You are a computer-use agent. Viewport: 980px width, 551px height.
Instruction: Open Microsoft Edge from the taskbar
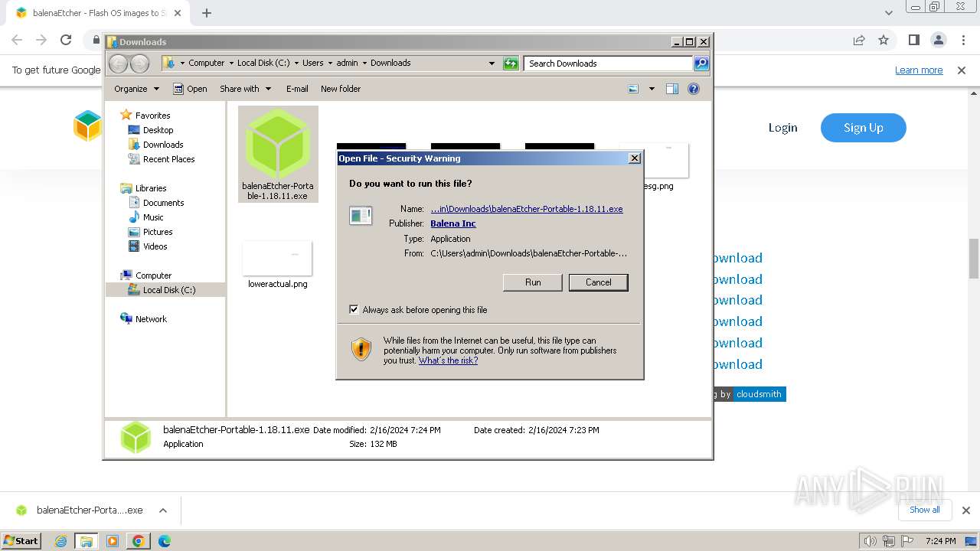tap(164, 541)
